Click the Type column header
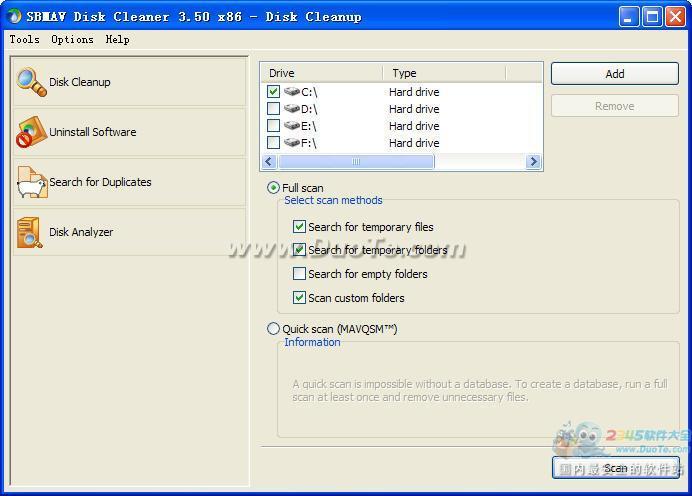The image size is (692, 496). 444,73
